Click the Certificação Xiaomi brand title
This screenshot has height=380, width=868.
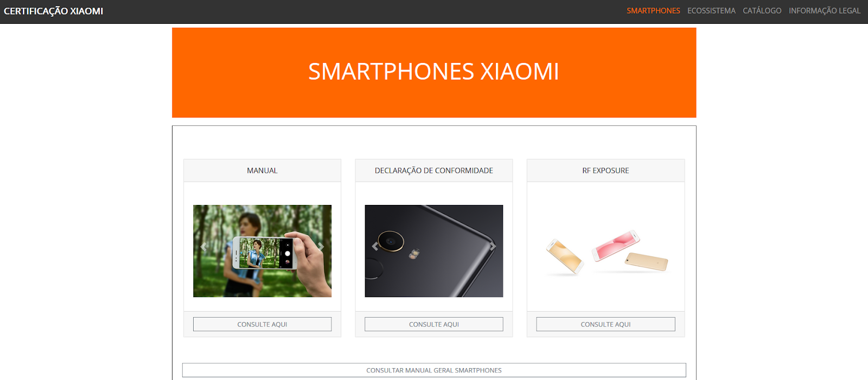coord(53,11)
